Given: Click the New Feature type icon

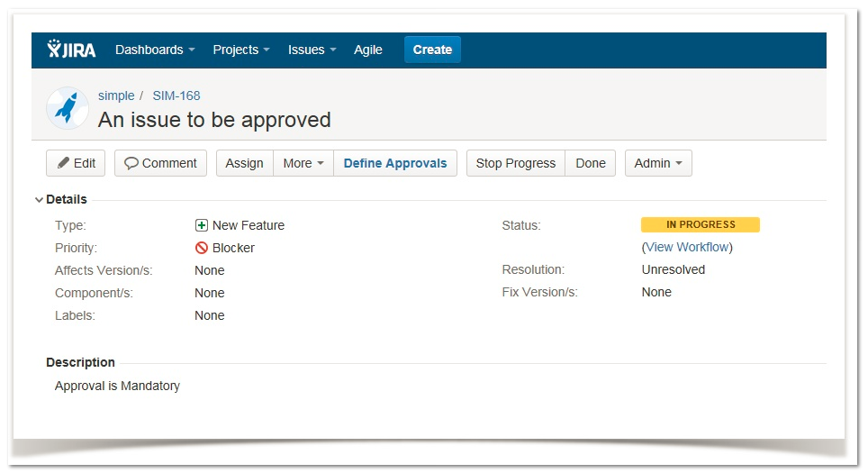Looking at the screenshot, I should click(202, 225).
